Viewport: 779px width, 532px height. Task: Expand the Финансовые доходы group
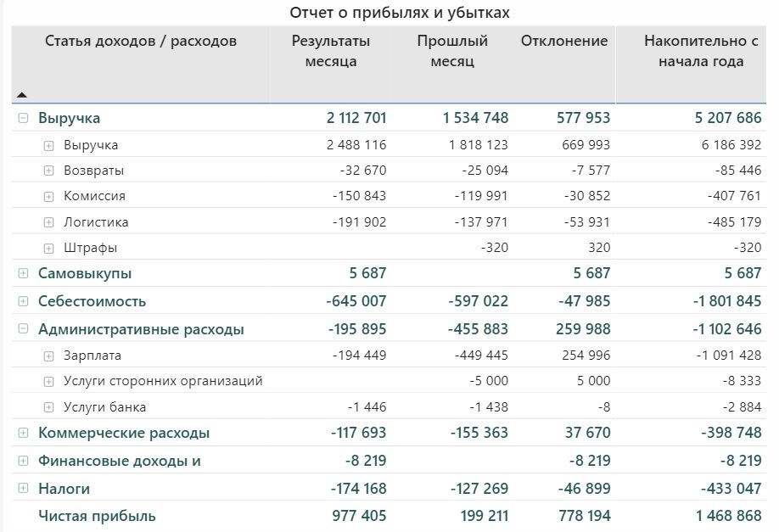(23, 462)
